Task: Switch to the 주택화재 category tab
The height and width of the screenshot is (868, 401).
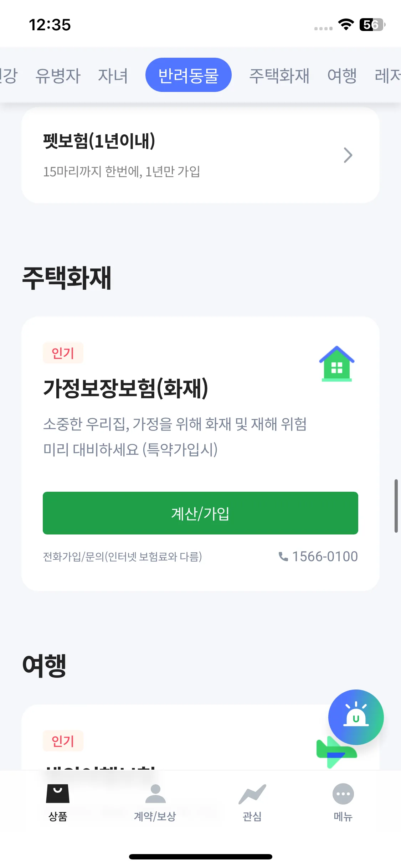Action: 279,76
